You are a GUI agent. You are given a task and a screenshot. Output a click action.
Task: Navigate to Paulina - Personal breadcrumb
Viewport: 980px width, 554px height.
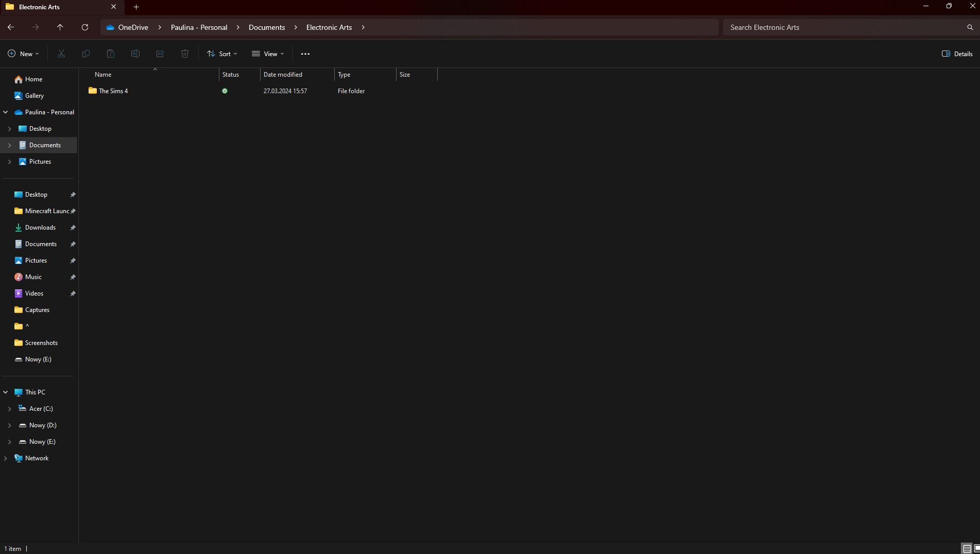[199, 27]
